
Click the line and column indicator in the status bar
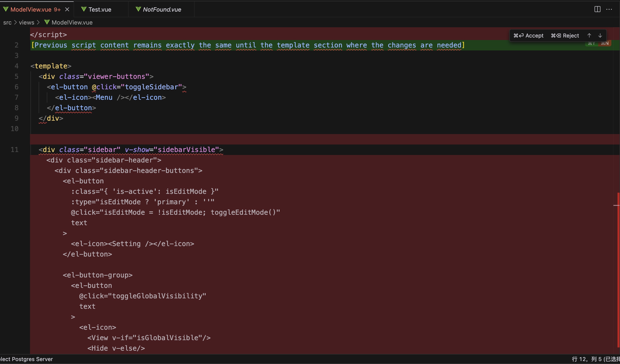pyautogui.click(x=595, y=359)
